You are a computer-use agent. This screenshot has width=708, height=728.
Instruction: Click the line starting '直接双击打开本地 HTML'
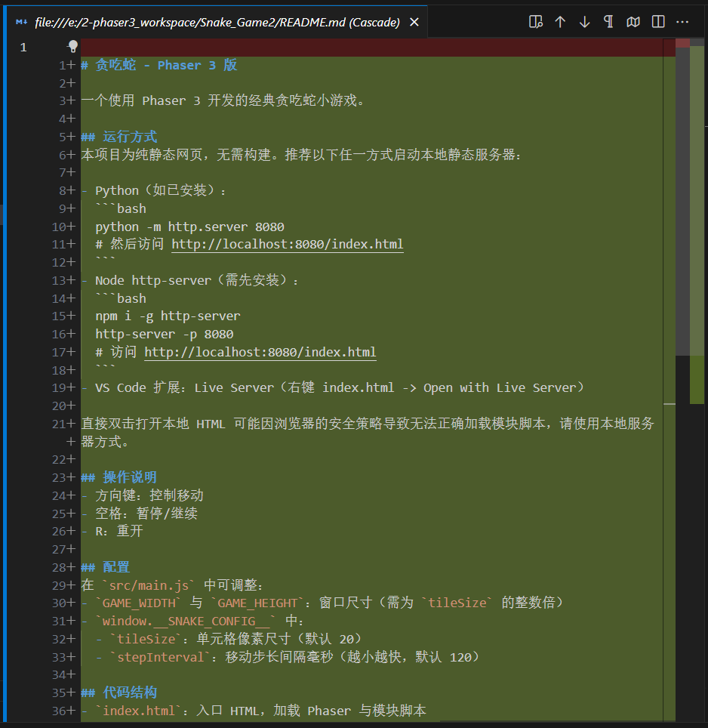(368, 432)
